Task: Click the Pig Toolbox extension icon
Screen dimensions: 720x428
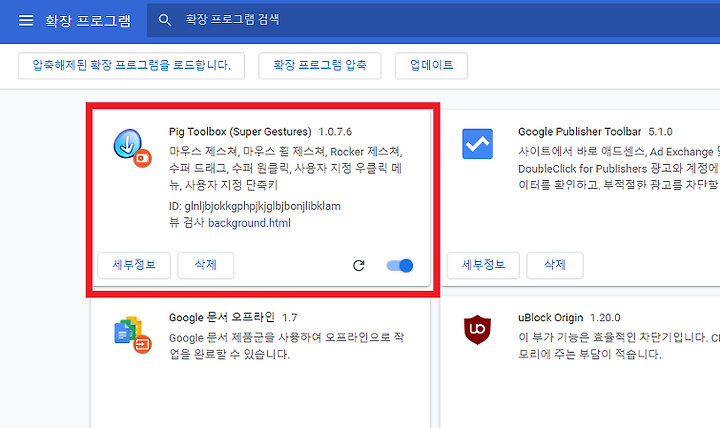Action: point(132,148)
